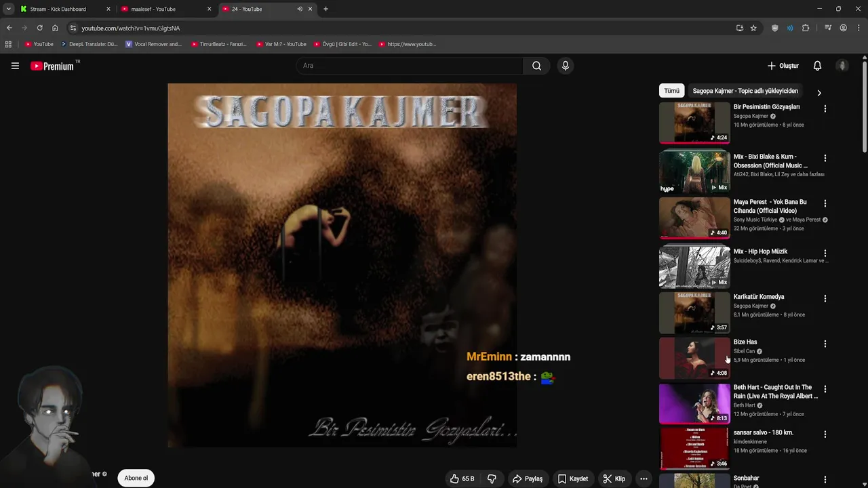Mute the 24 - YouTube tab audio icon
Image resolution: width=868 pixels, height=488 pixels.
coord(299,9)
